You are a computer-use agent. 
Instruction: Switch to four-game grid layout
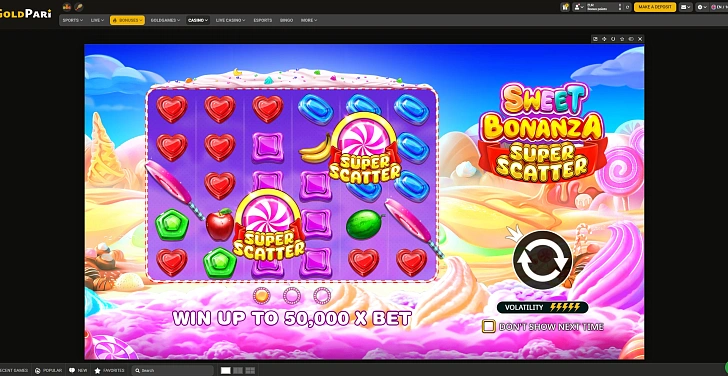point(250,370)
